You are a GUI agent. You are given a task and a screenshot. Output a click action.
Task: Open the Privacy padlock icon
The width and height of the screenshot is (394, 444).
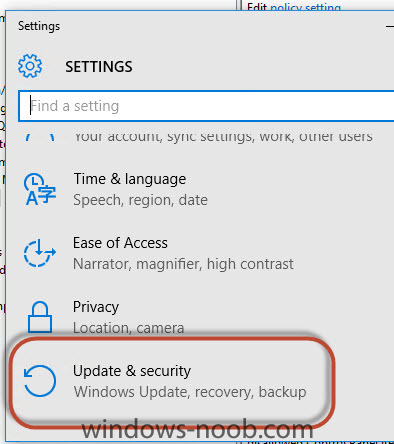(x=40, y=317)
